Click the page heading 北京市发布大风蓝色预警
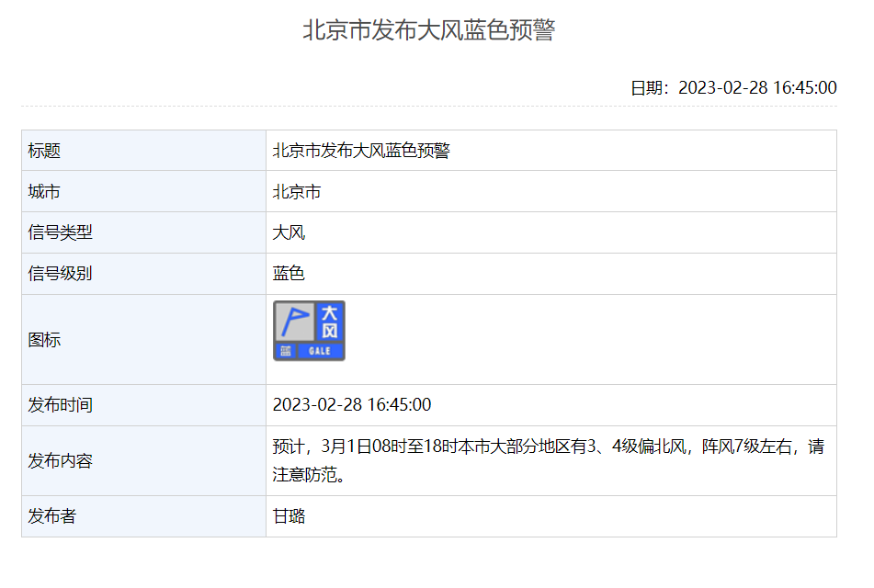The image size is (874, 588). [429, 30]
